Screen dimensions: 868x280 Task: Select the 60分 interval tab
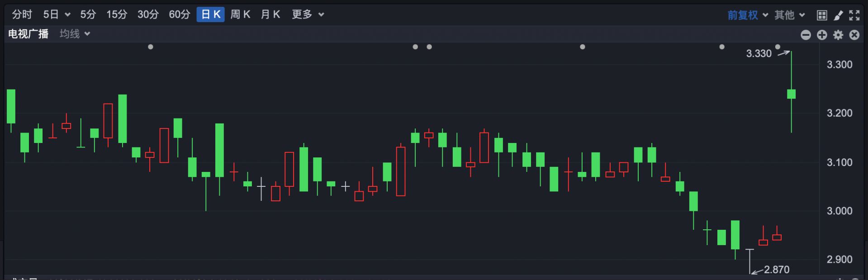179,14
